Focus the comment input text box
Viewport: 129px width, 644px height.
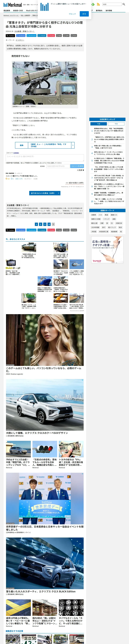click(45, 158)
